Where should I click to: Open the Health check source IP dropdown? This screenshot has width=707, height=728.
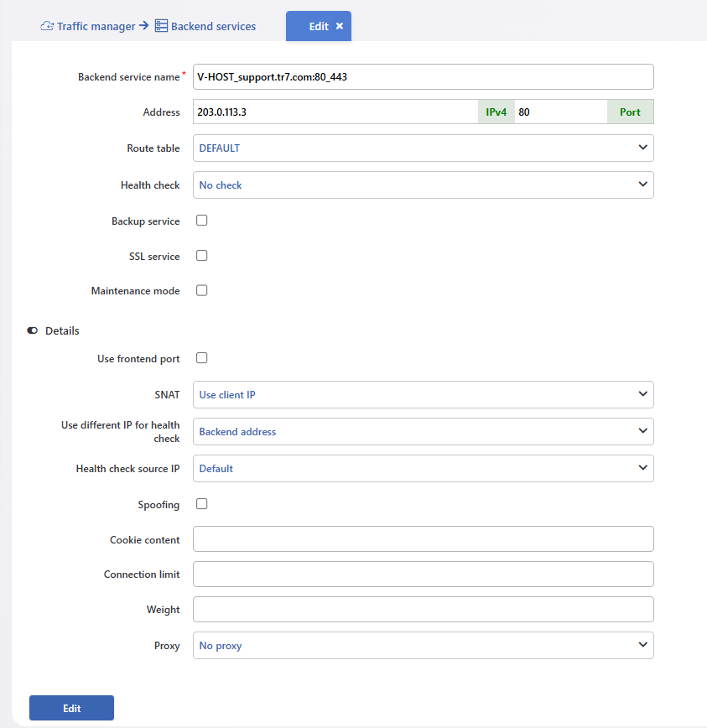coord(424,469)
